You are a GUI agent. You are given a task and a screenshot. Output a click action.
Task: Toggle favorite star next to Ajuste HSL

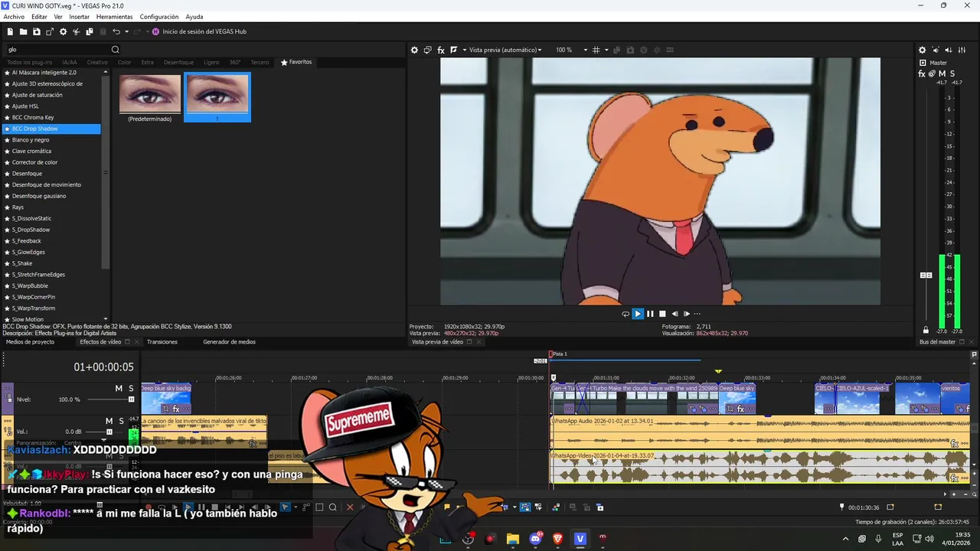[7, 106]
